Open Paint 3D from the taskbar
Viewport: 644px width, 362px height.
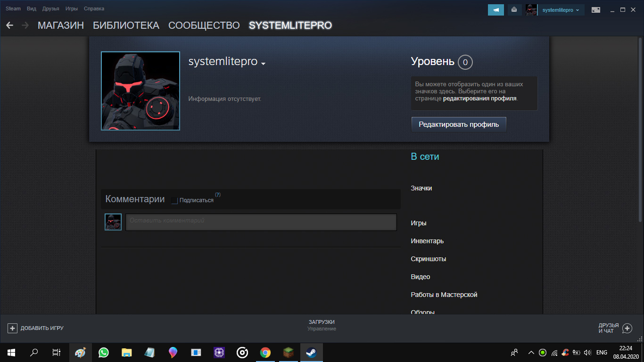coord(173,352)
